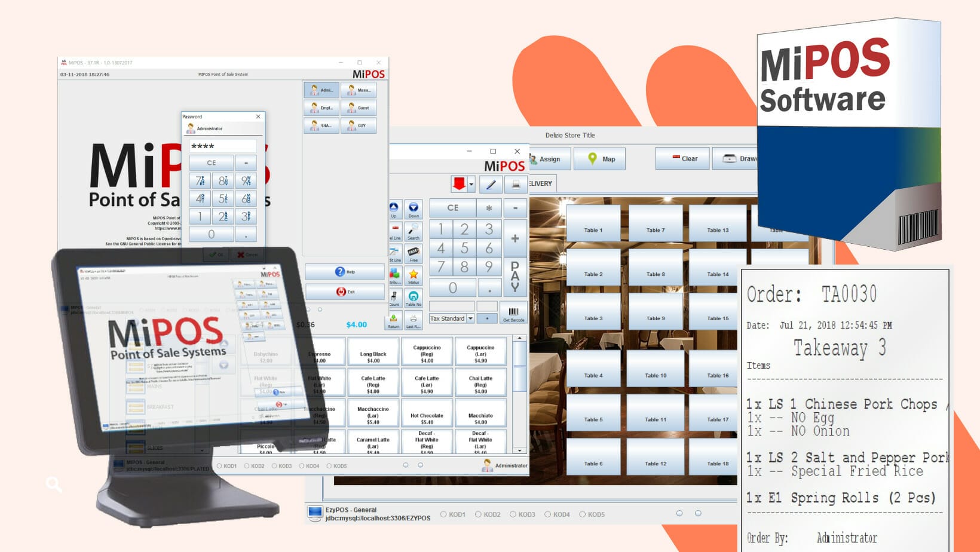Expand the red arrow dropdown menu

(x=471, y=185)
